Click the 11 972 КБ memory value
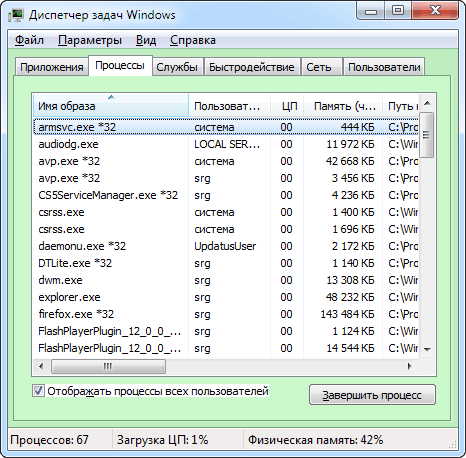This screenshot has width=466, height=458. (x=350, y=144)
